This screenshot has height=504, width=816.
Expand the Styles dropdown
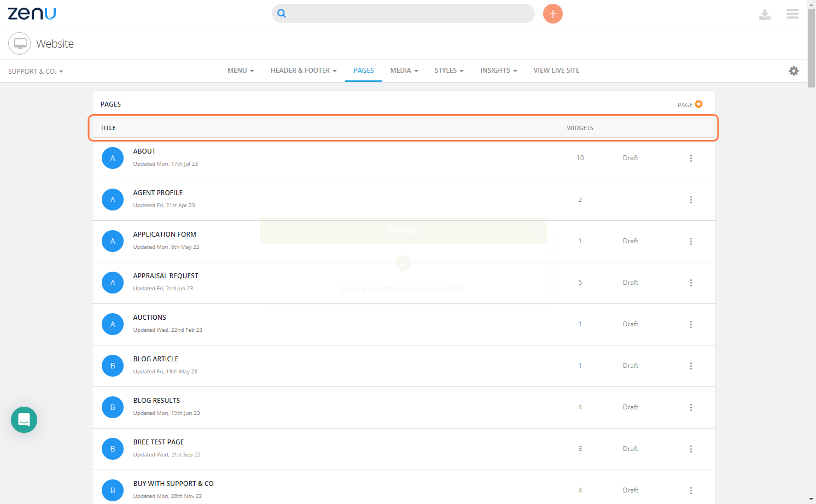tap(449, 71)
